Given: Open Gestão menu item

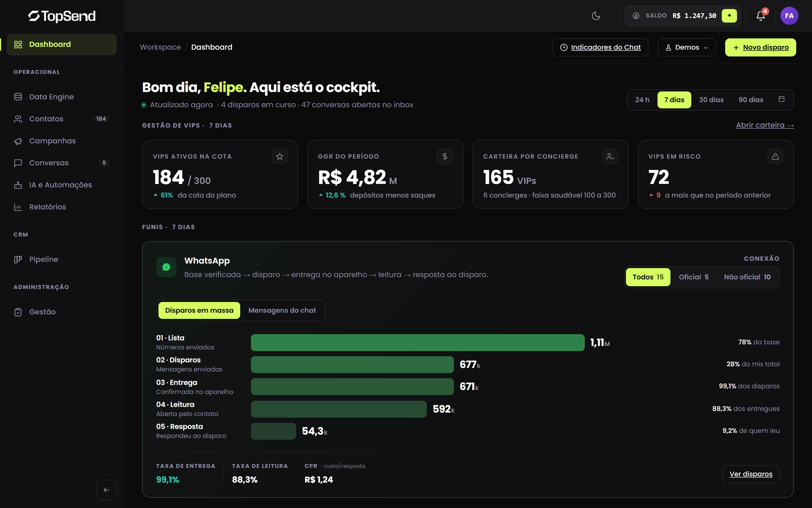Looking at the screenshot, I should 62,312.
